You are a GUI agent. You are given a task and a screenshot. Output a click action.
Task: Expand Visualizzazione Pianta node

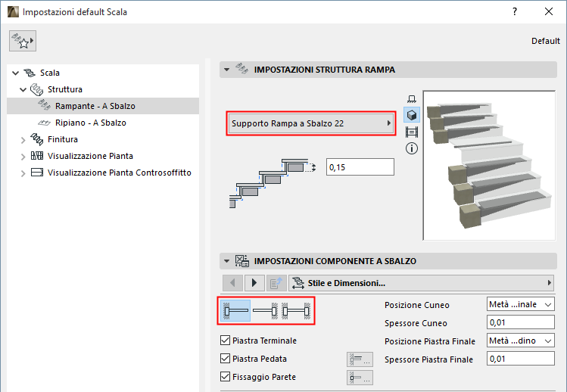(x=23, y=157)
